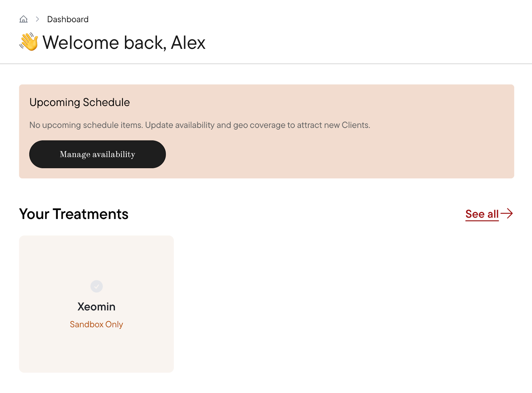Click the breadcrumb chevron separator

click(x=38, y=19)
